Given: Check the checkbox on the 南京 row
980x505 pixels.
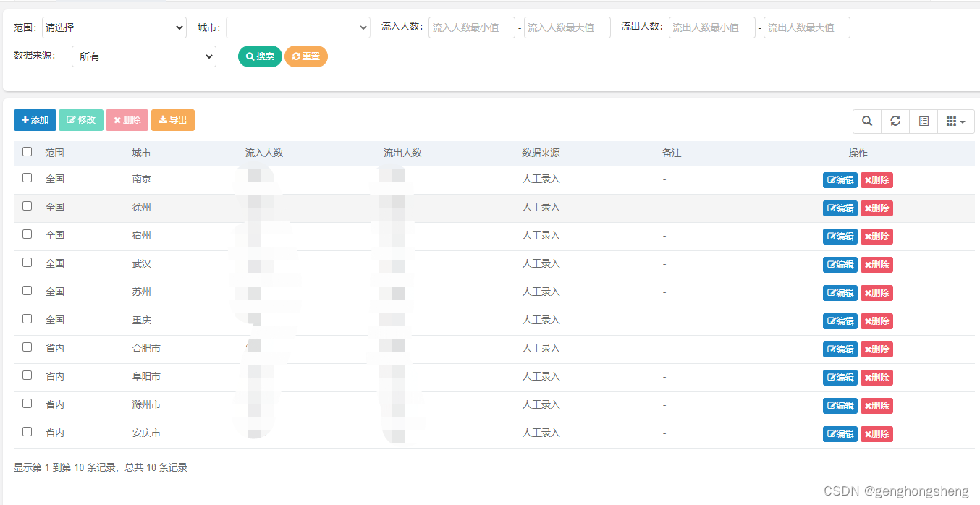Looking at the screenshot, I should click(x=27, y=177).
